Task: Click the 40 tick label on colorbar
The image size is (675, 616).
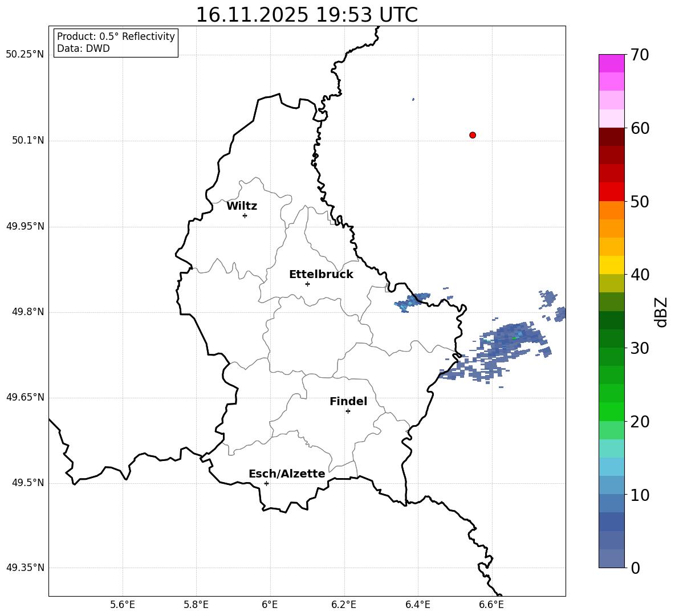Action: click(x=640, y=275)
